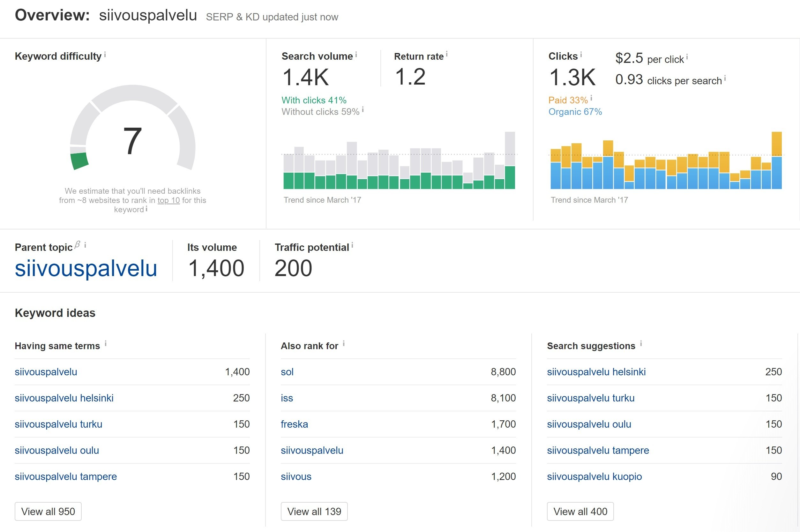Click info icon next to Clicks heading
This screenshot has height=532, width=800.
point(581,55)
